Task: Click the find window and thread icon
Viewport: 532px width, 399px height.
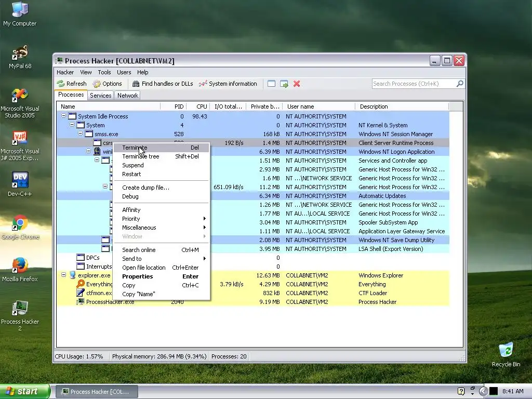Action: (284, 84)
